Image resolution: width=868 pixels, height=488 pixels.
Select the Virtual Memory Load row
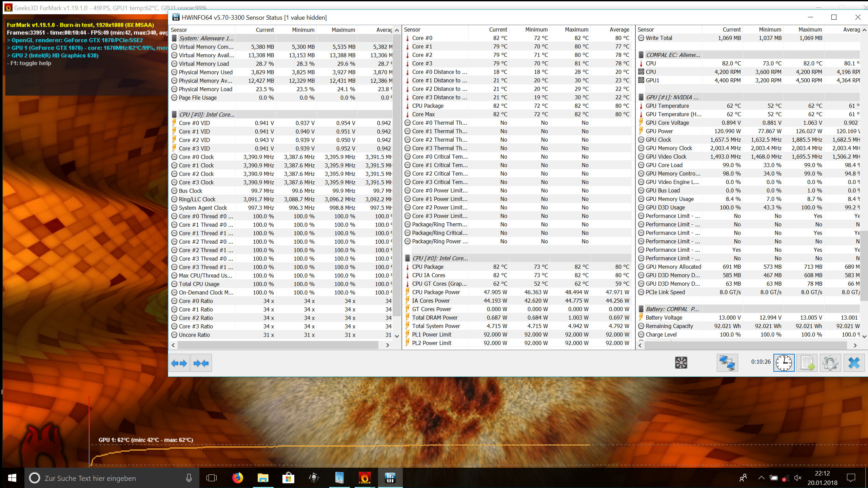click(281, 64)
